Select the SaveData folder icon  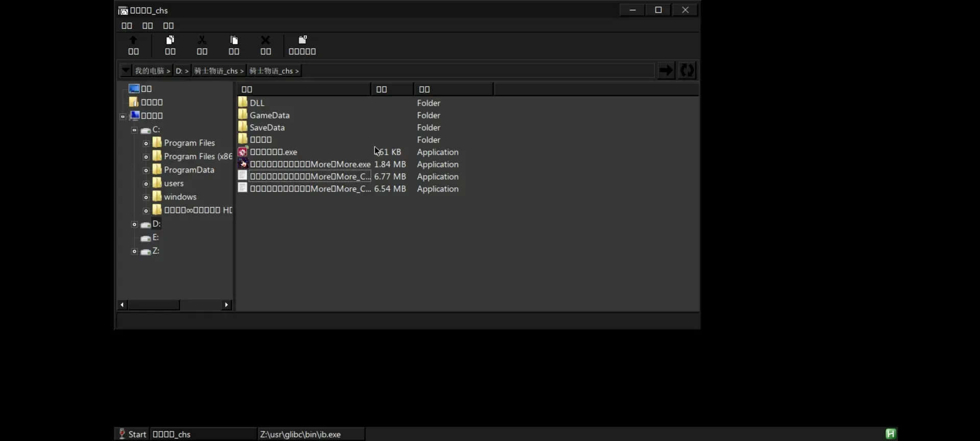[x=242, y=127]
